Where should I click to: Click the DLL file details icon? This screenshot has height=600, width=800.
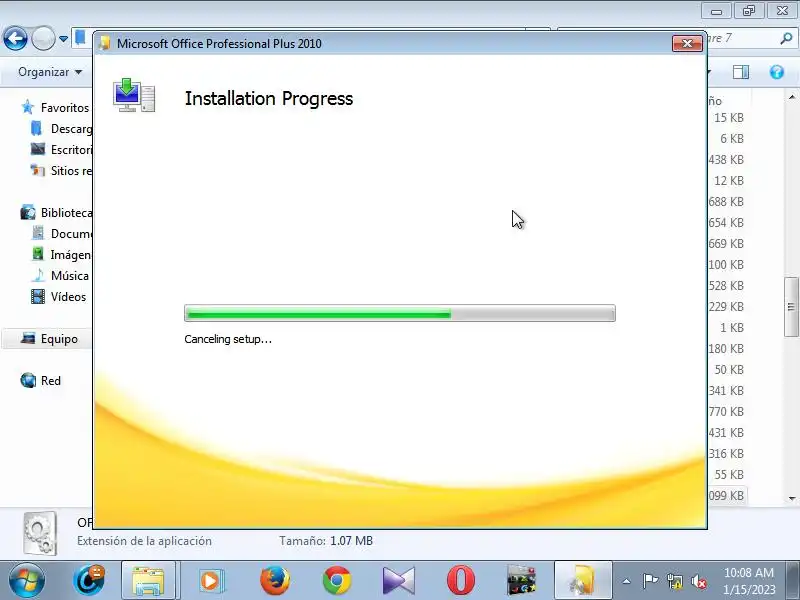click(40, 534)
